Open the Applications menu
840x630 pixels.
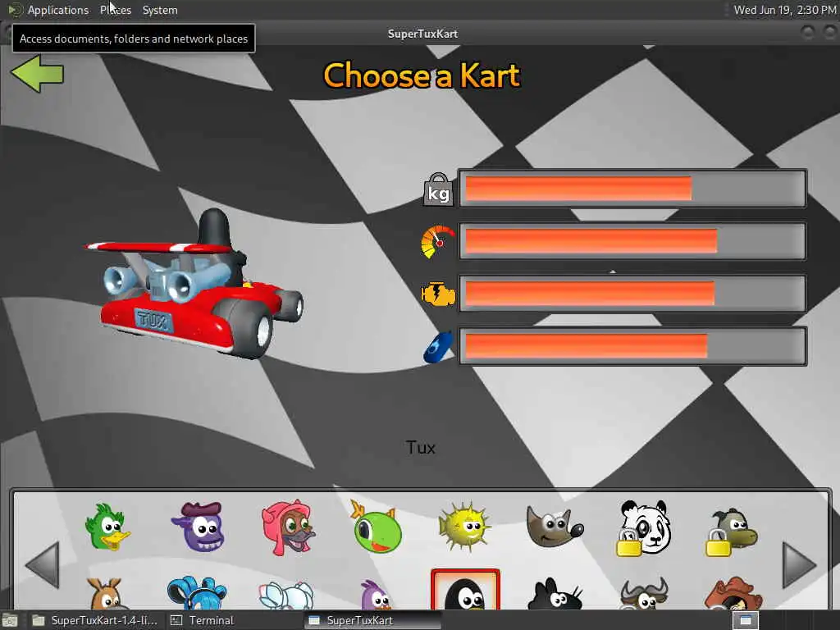(58, 10)
